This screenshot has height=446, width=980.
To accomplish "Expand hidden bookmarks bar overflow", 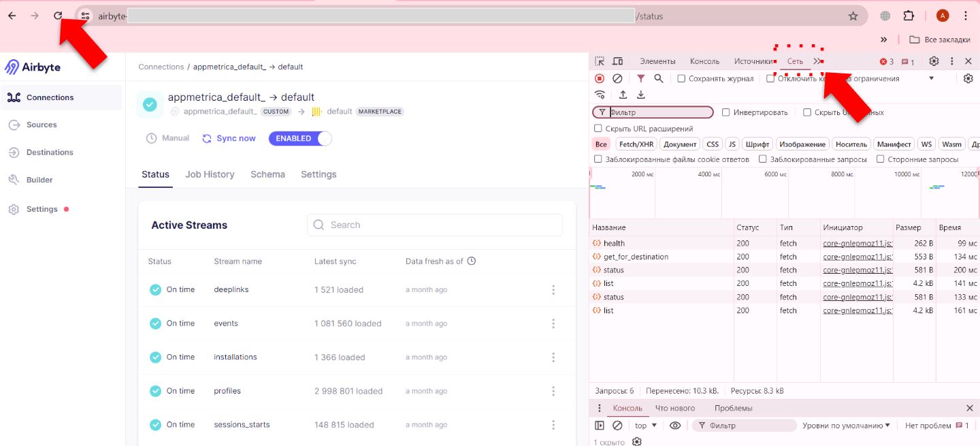I will click(x=884, y=39).
